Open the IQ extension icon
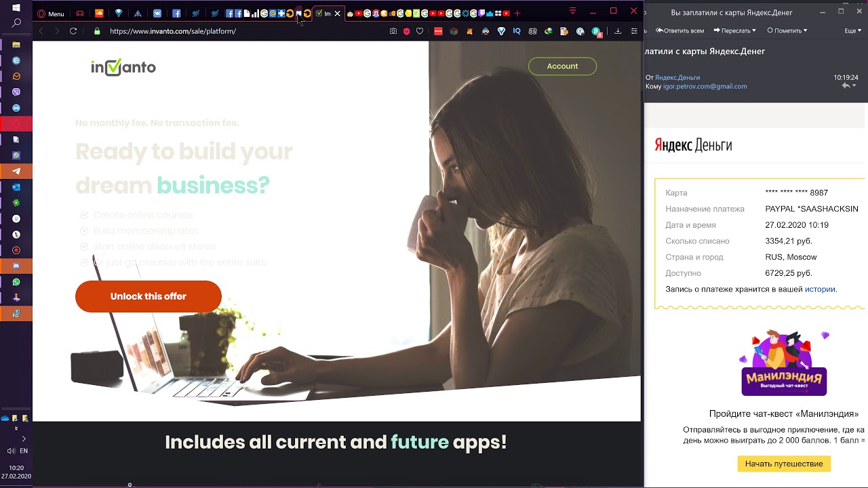 [517, 31]
